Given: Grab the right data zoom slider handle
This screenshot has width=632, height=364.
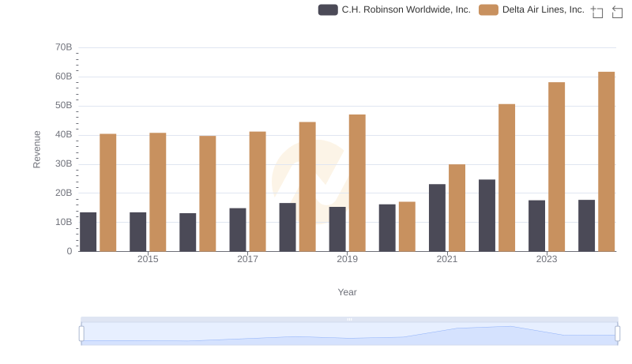Looking at the screenshot, I should click(618, 333).
